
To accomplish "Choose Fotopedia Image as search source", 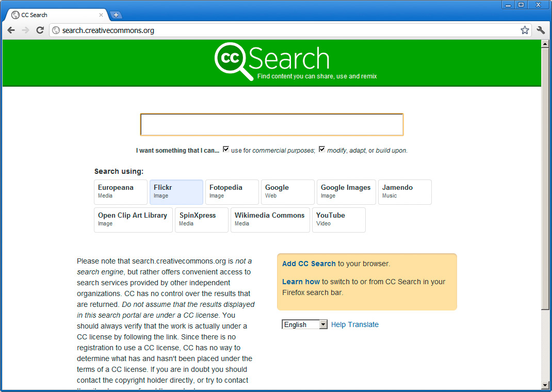I will (x=232, y=192).
